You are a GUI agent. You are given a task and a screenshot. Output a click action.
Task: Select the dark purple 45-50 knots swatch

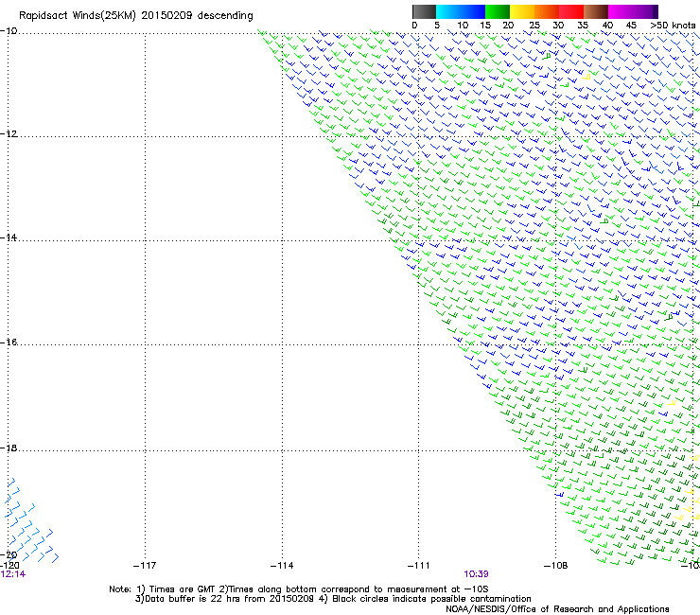[x=645, y=11]
